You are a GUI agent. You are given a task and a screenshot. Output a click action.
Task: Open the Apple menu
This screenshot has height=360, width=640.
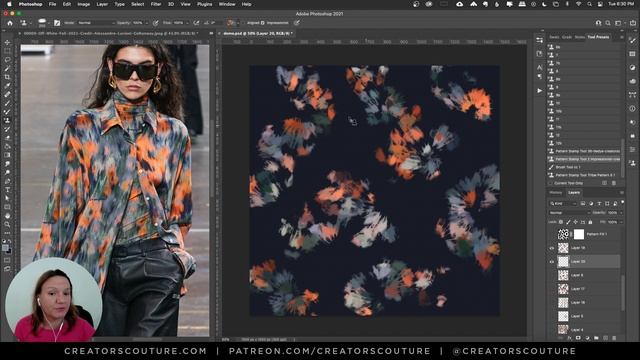[9, 4]
